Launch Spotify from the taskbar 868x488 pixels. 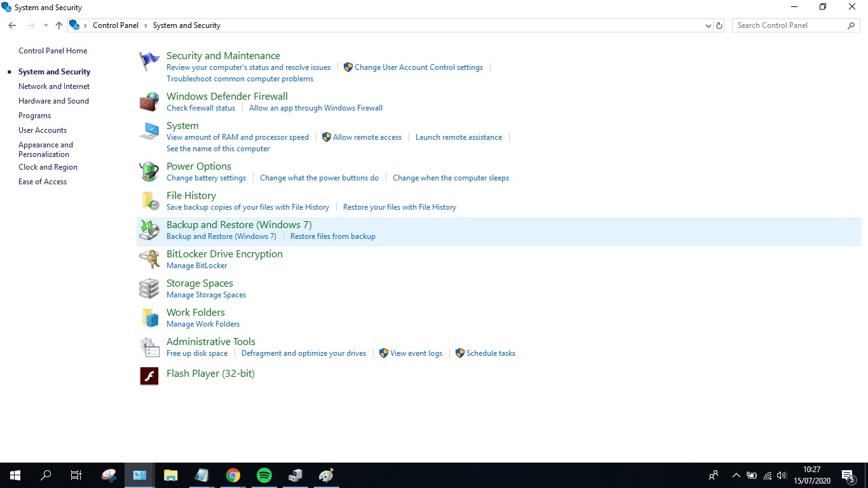pyautogui.click(x=264, y=475)
